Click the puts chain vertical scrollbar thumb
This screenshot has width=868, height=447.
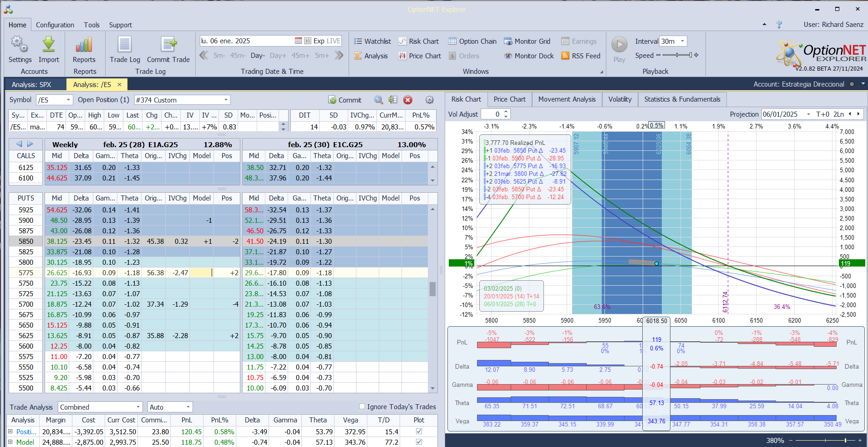[432, 289]
